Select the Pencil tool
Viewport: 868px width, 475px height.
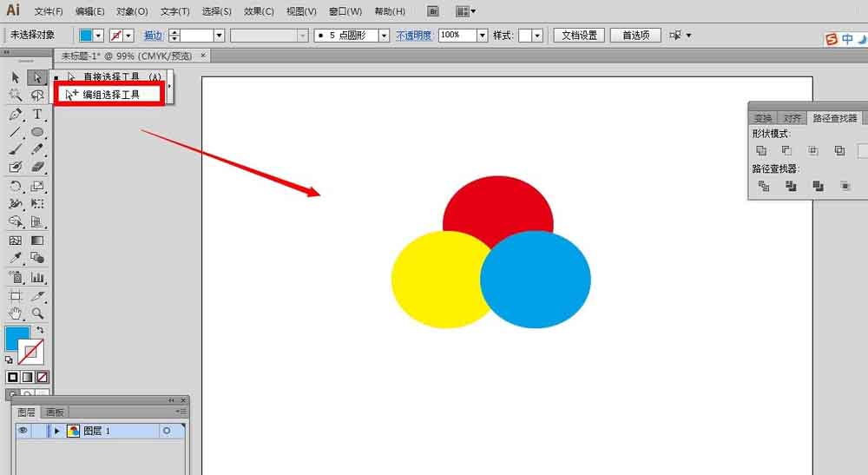click(x=37, y=148)
